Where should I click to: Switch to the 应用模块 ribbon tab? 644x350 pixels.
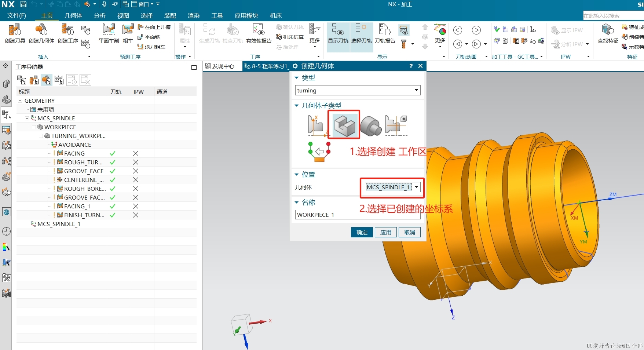[x=246, y=15]
